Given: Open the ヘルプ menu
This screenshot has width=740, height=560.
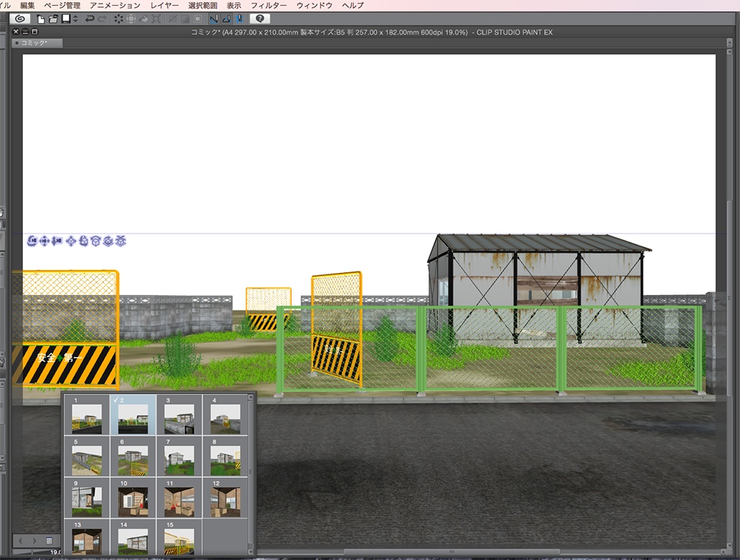Looking at the screenshot, I should click(353, 5).
